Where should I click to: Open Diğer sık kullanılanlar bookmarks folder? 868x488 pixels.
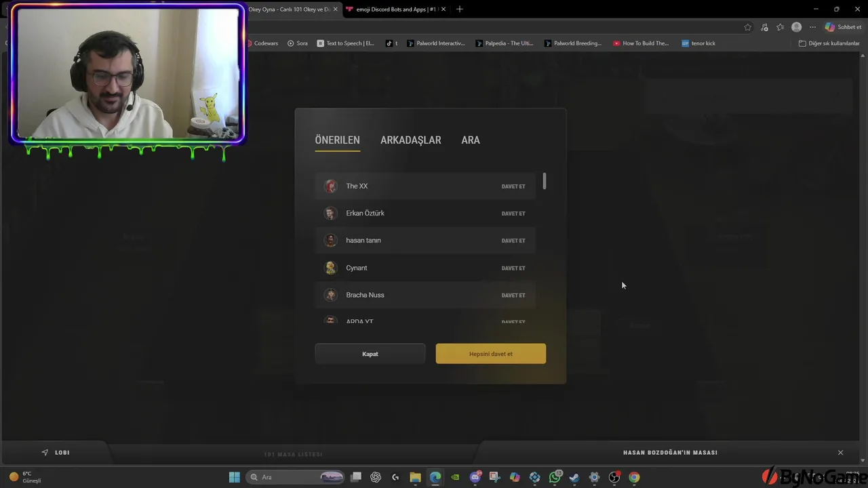click(829, 43)
